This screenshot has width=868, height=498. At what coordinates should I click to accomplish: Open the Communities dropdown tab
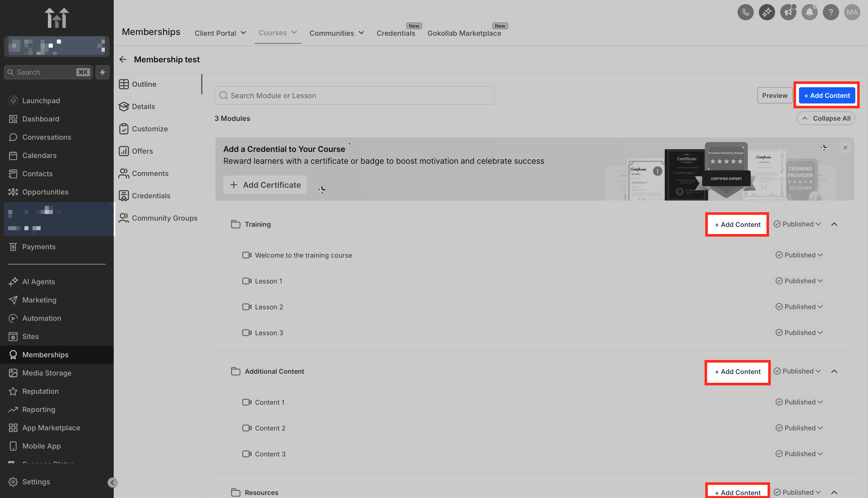pyautogui.click(x=337, y=33)
